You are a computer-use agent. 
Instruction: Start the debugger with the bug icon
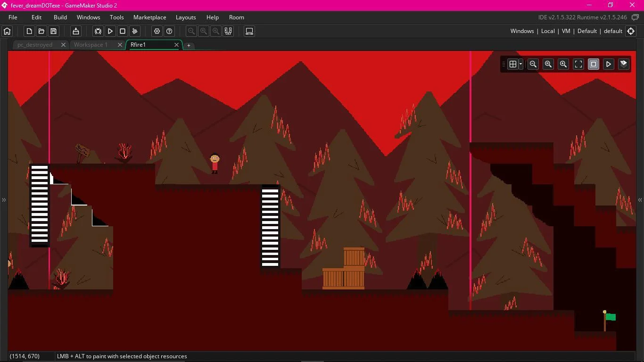click(x=98, y=31)
